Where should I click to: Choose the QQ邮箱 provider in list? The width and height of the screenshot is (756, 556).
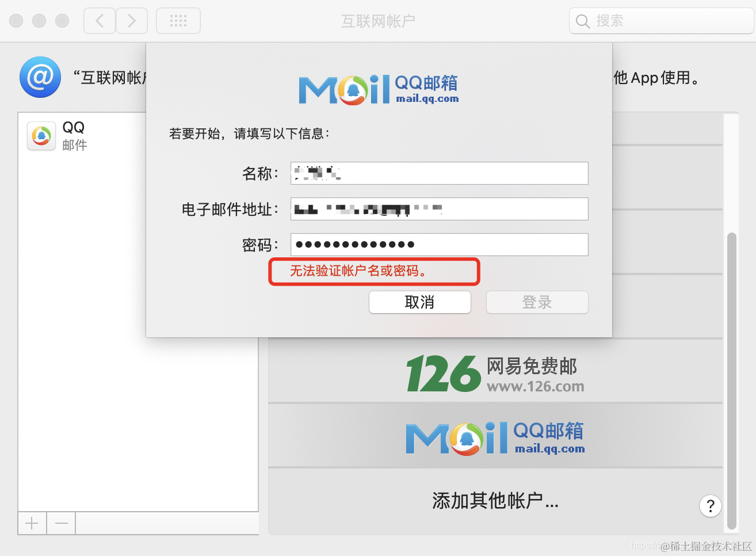pyautogui.click(x=495, y=436)
